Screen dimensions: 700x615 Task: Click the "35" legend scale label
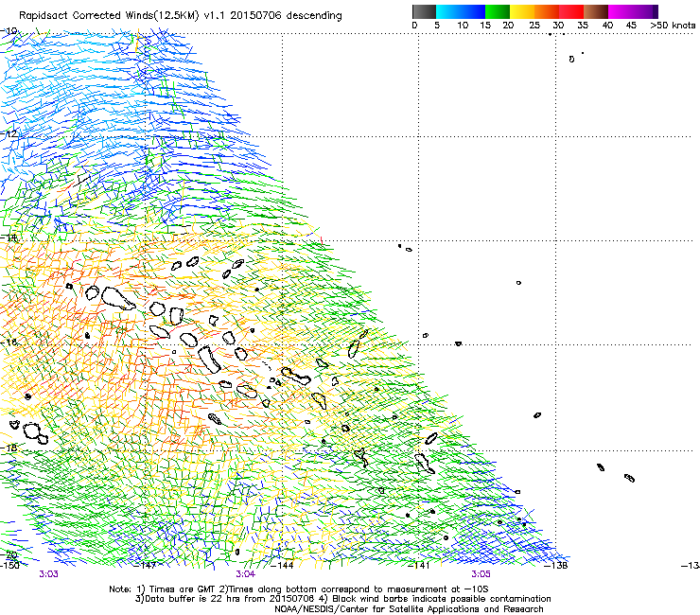[x=583, y=26]
